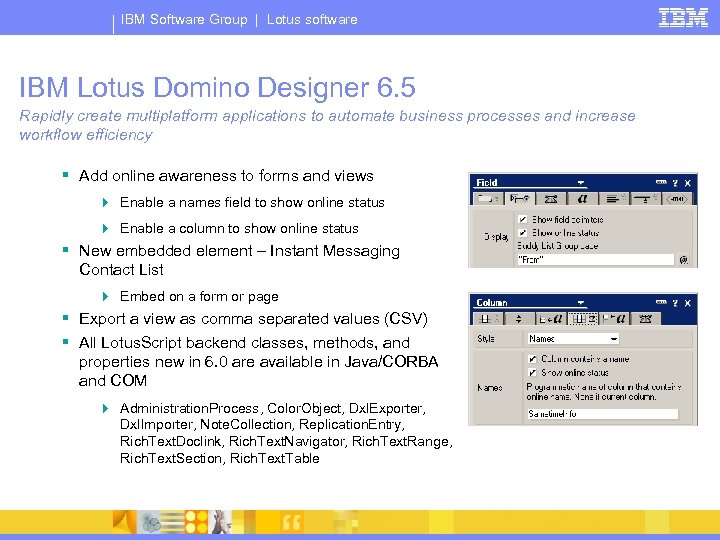Click the "IBM Software Group" header text

[184, 19]
